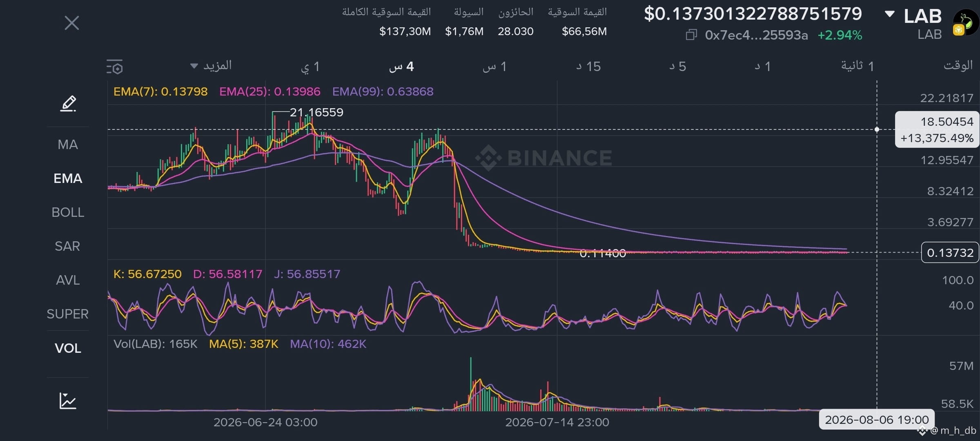Viewport: 980px width, 441px height.
Task: Click the D: 56.58117 indicator value
Action: (227, 274)
